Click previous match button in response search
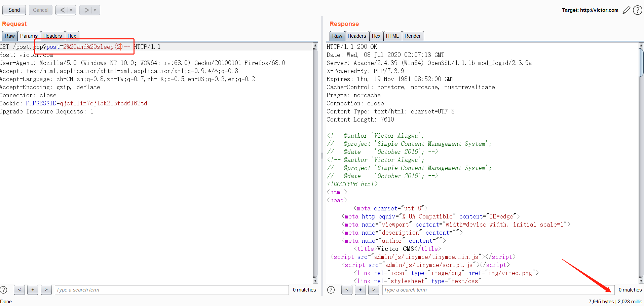This screenshot has width=644, height=306. pos(347,290)
